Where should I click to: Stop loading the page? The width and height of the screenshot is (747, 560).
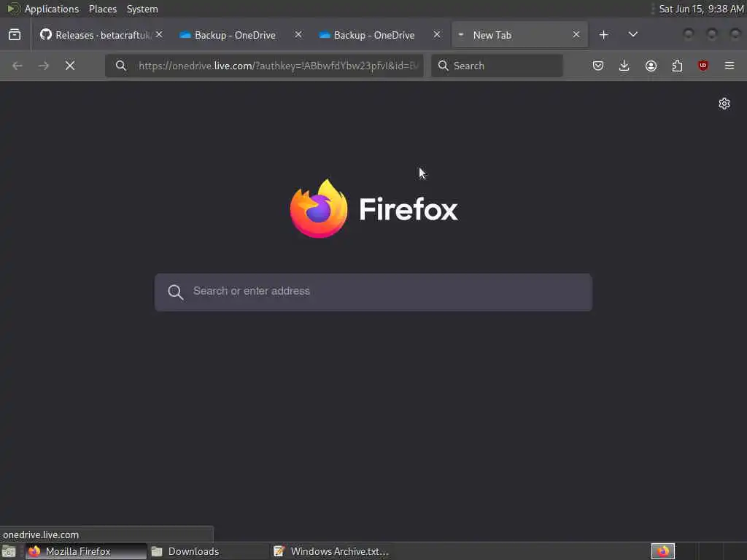coord(70,66)
